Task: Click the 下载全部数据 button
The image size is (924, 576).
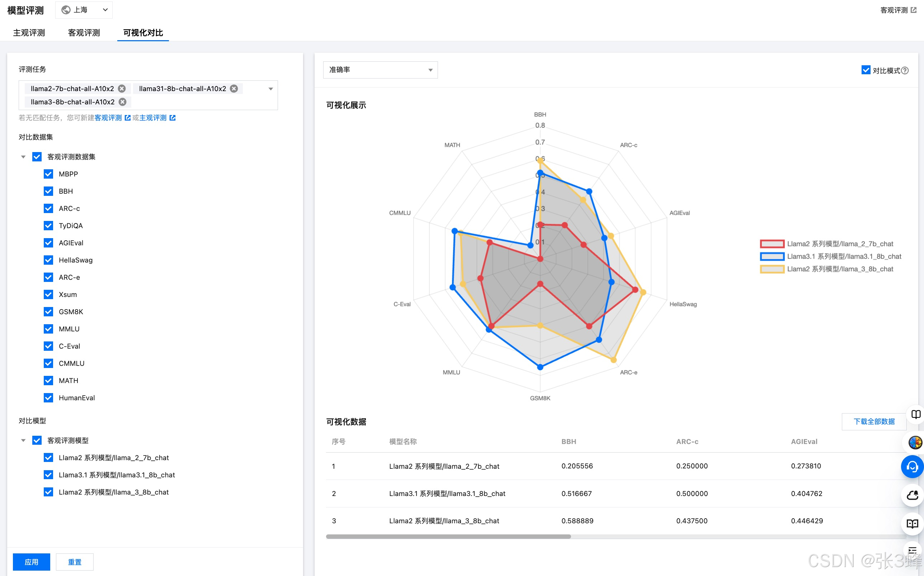Action: click(x=874, y=421)
